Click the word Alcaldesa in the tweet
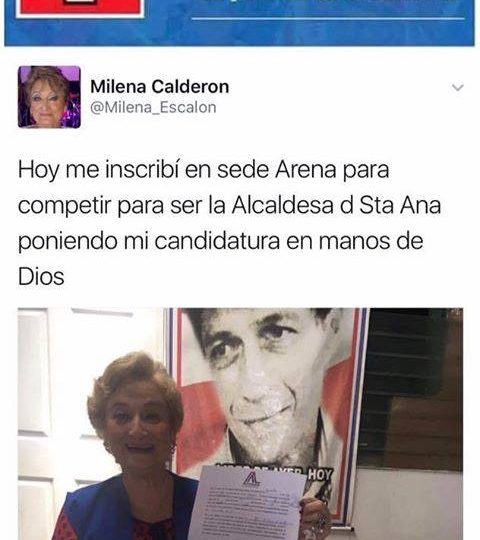 (282, 206)
